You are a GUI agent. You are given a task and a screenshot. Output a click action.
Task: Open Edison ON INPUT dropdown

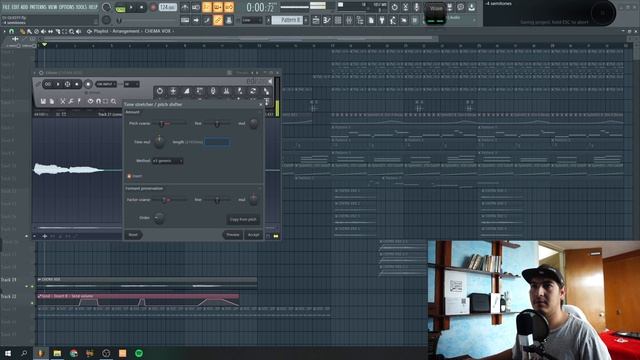tap(106, 84)
